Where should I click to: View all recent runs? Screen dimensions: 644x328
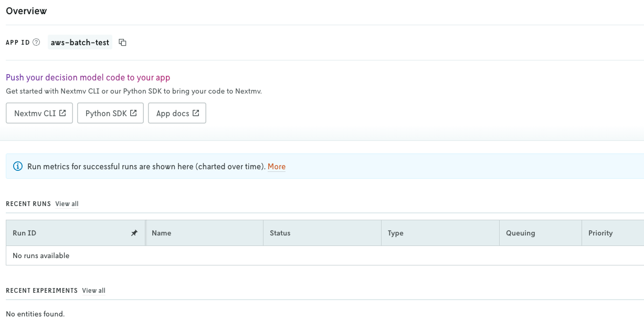(x=67, y=204)
